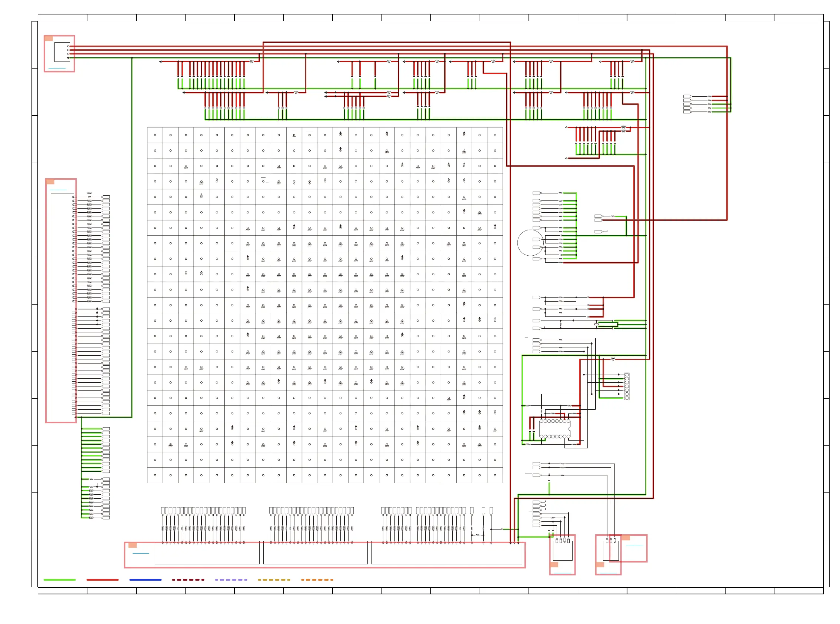Open blue link under top-left connector
The width and height of the screenshot is (840, 624).
pos(57,69)
